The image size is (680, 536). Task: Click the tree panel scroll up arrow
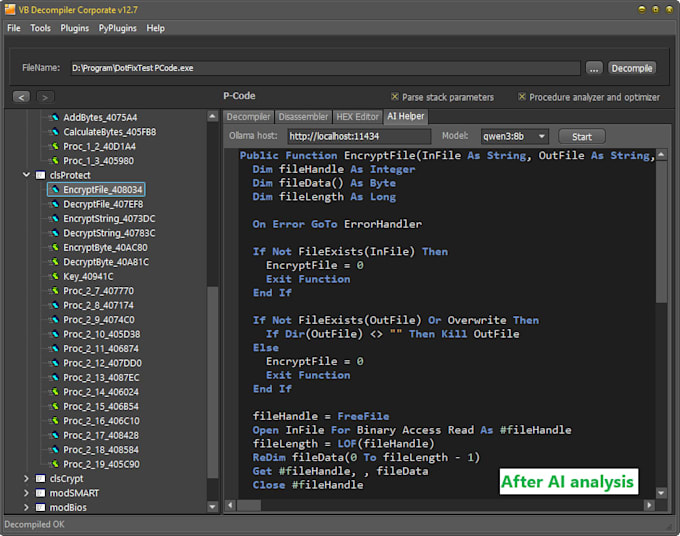tap(212, 116)
